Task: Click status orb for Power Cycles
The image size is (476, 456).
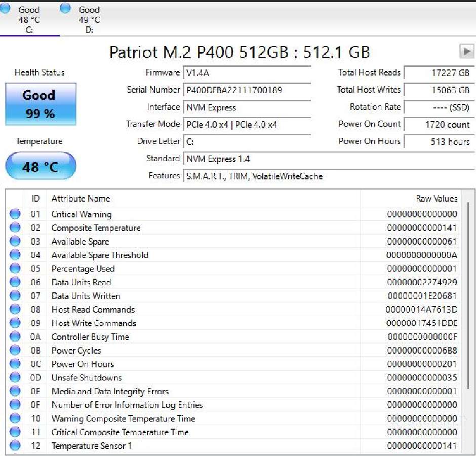Action: pyautogui.click(x=15, y=350)
